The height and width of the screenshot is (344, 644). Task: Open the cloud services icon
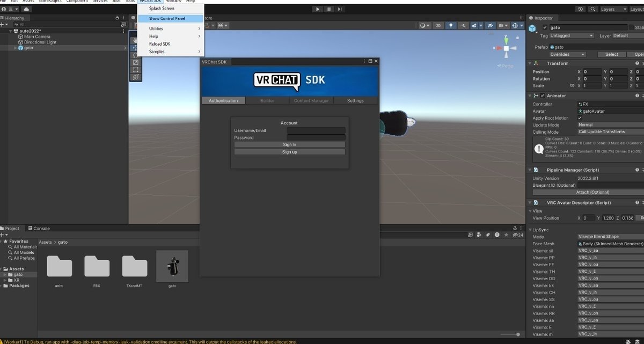pyautogui.click(x=27, y=9)
